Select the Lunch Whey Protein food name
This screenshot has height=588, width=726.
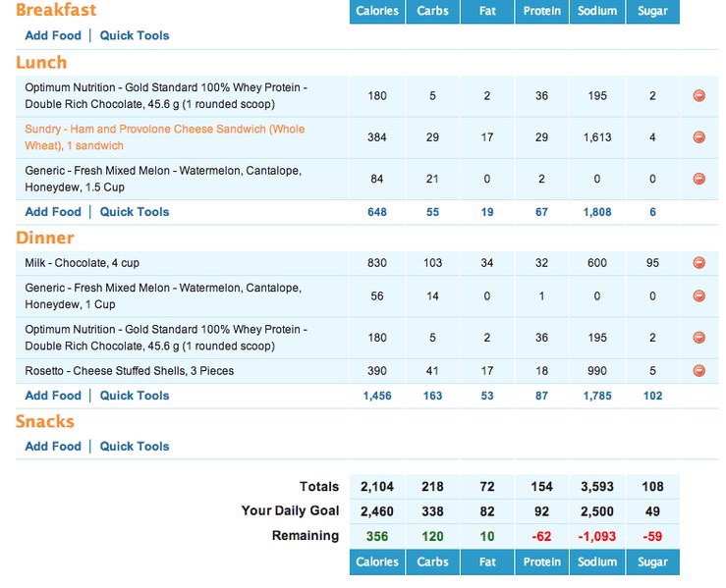coord(166,96)
